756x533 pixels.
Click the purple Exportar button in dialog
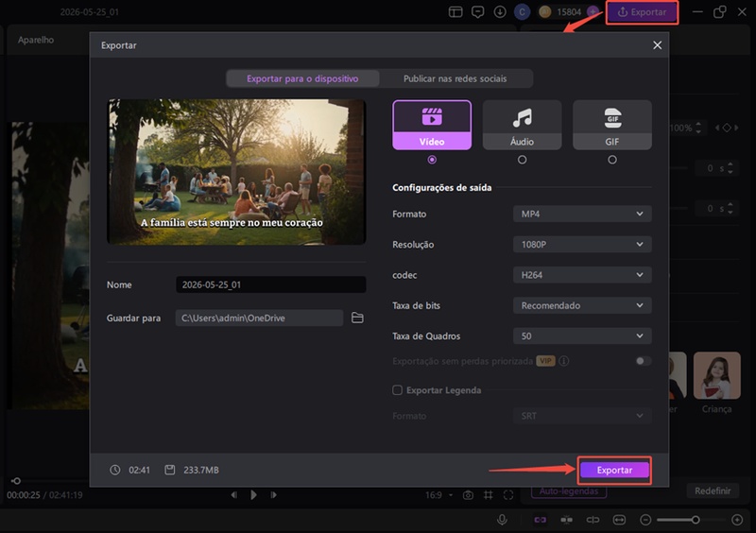pyautogui.click(x=614, y=470)
